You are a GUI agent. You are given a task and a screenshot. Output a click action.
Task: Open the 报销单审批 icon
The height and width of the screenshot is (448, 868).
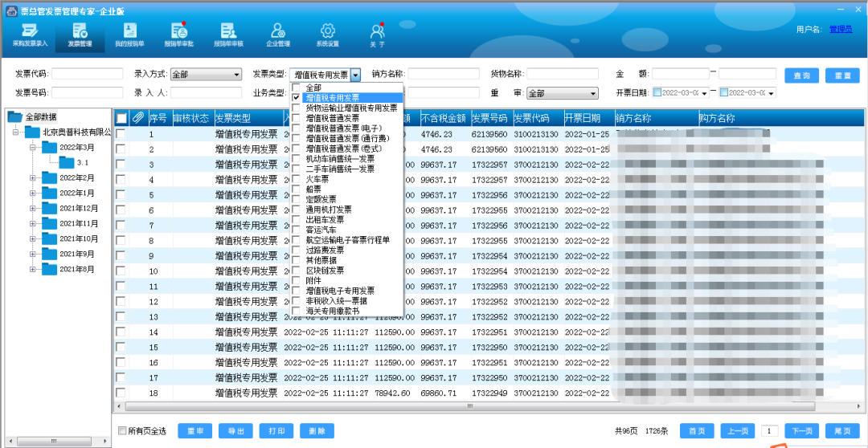point(178,35)
